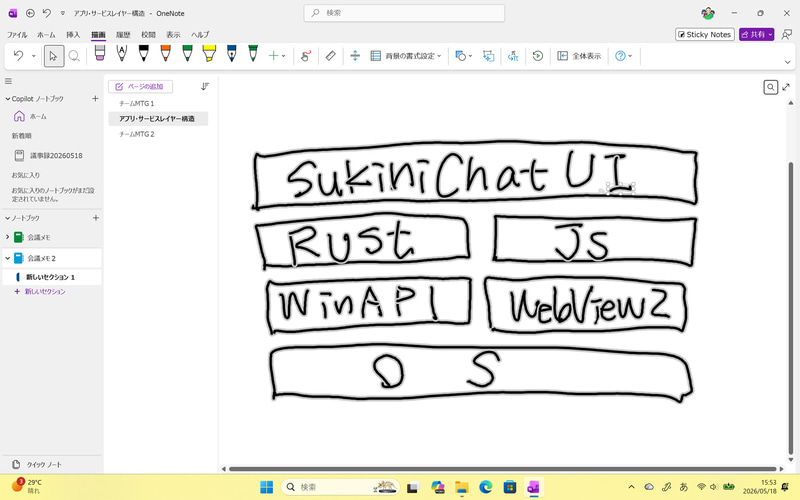Open the ファイル menu

(17, 35)
